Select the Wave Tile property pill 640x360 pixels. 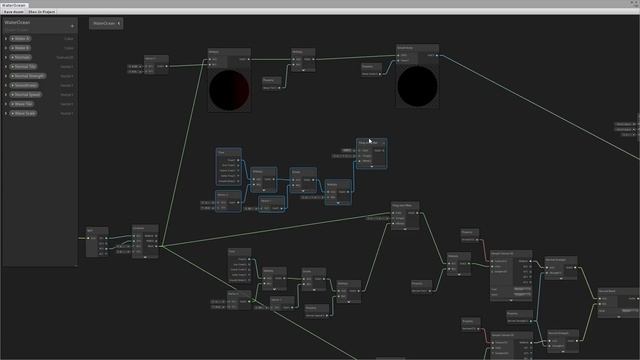tap(22, 104)
